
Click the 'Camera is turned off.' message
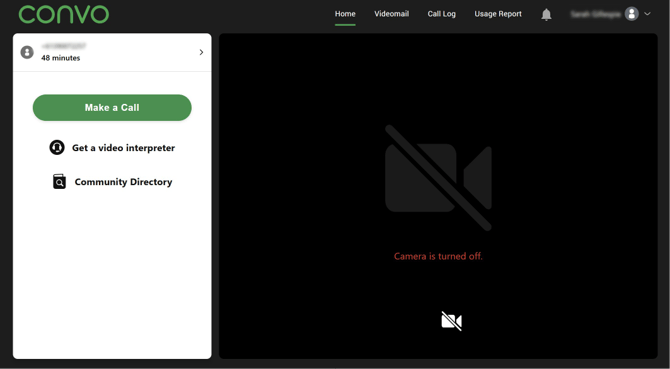click(438, 256)
